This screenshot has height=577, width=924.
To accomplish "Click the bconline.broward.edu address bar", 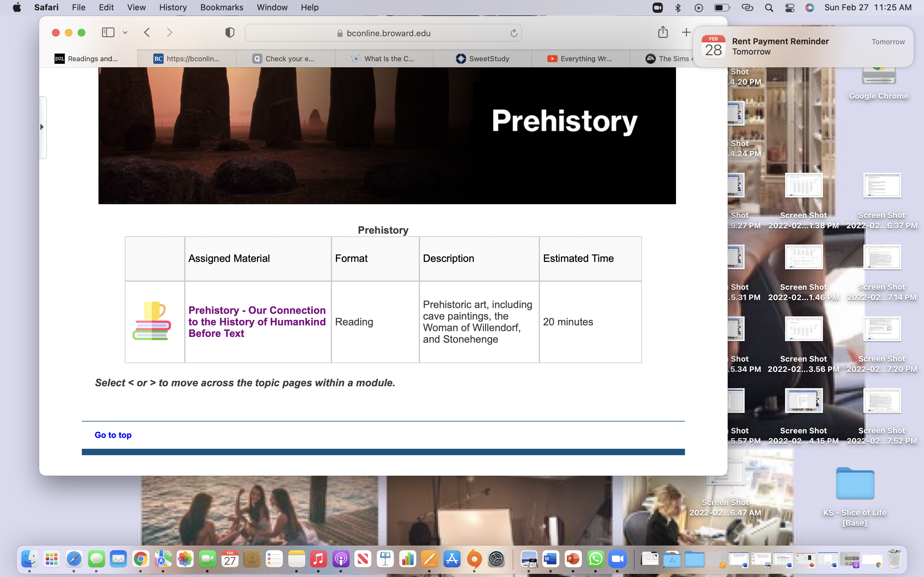I will point(383,33).
